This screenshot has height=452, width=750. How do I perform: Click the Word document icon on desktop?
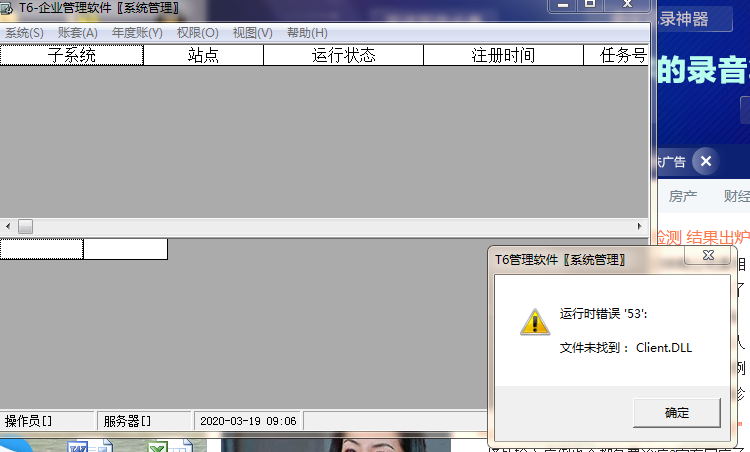[x=90, y=446]
